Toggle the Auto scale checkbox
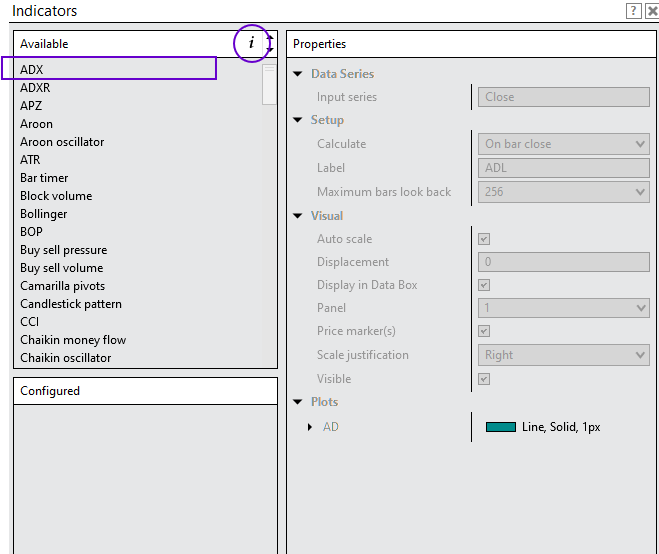This screenshot has width=659, height=554. coord(484,239)
